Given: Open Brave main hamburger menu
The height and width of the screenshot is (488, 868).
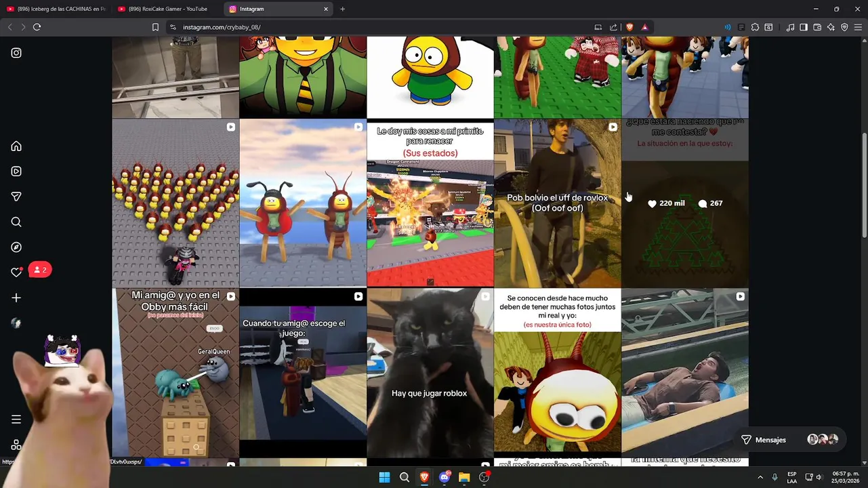Looking at the screenshot, I should click(x=859, y=27).
